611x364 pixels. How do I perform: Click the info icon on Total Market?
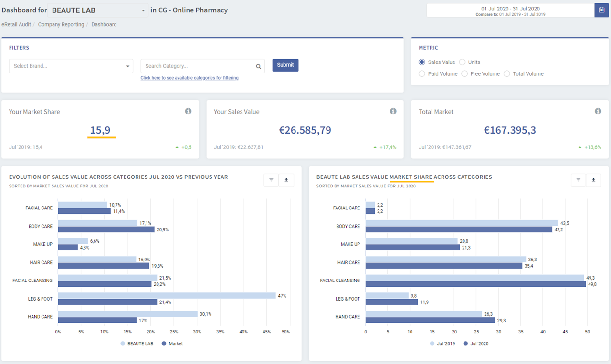[598, 111]
